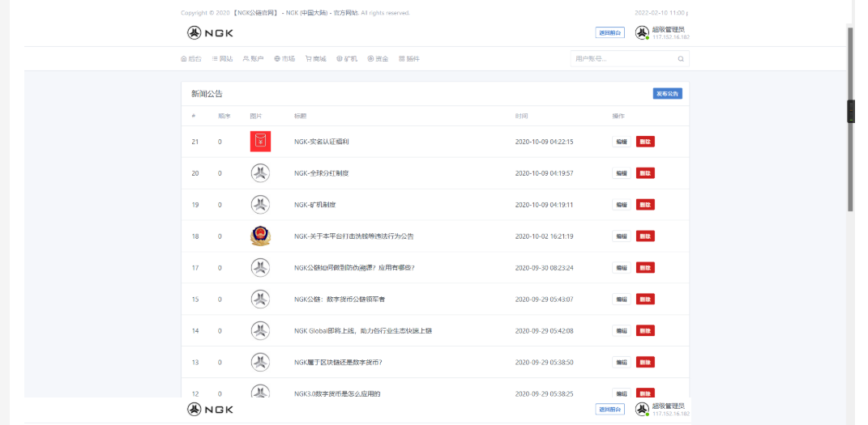Edit announcement number 18
The height and width of the screenshot is (425, 868).
[622, 236]
